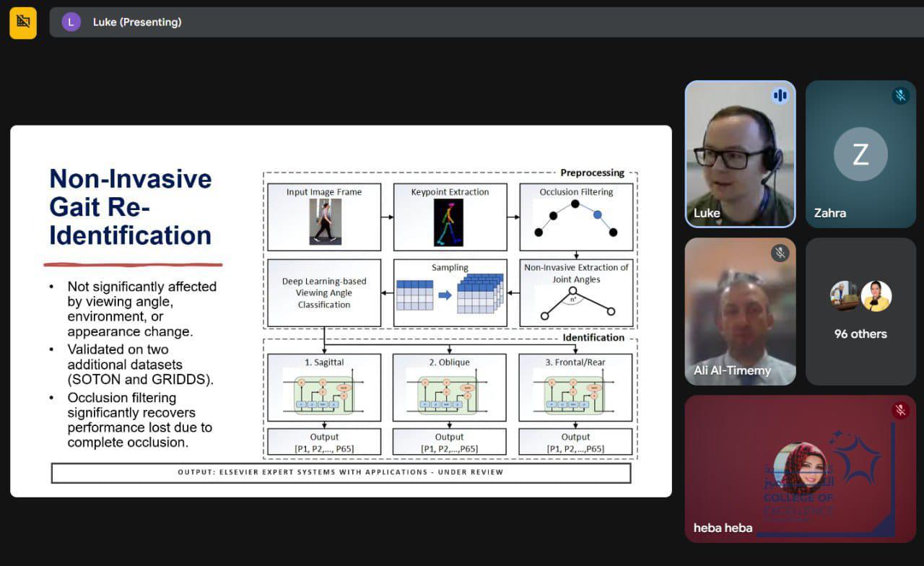Click the right avatar in "96 others" tile

point(876,295)
